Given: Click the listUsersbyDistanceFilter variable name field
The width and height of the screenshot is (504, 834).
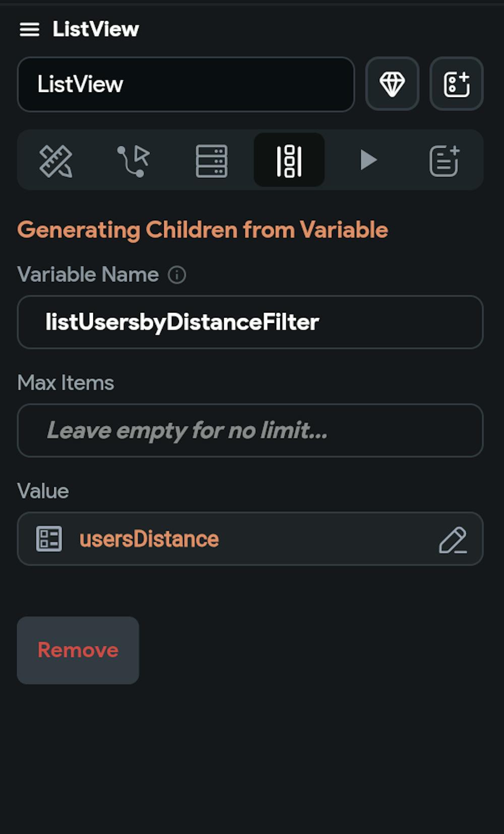Looking at the screenshot, I should click(250, 322).
